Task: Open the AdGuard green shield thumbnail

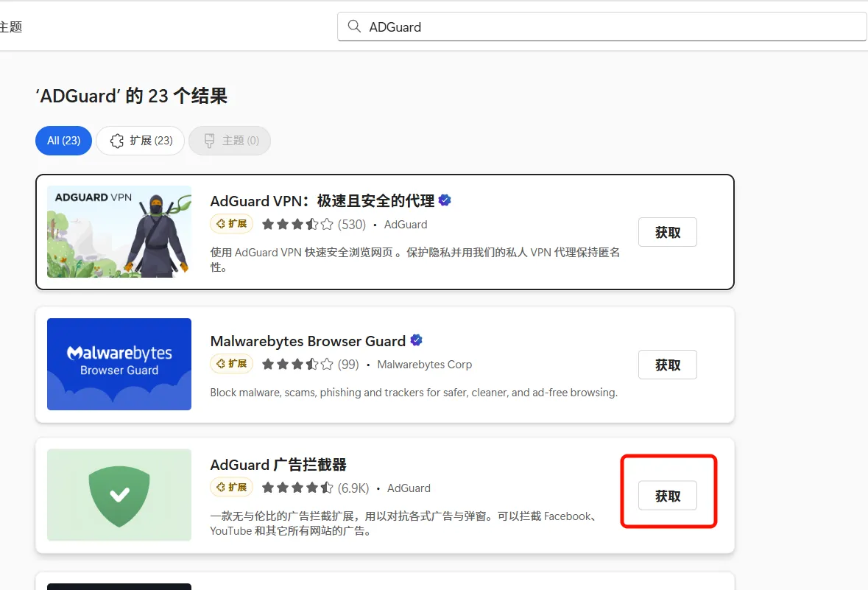Action: pyautogui.click(x=119, y=495)
